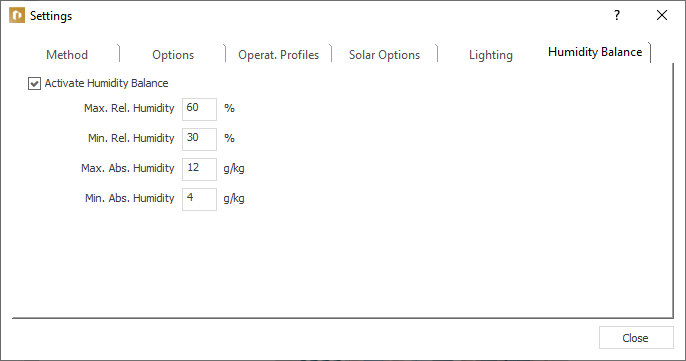This screenshot has height=361, width=686.
Task: Select the Operat. Profiles tab
Action: (x=278, y=55)
